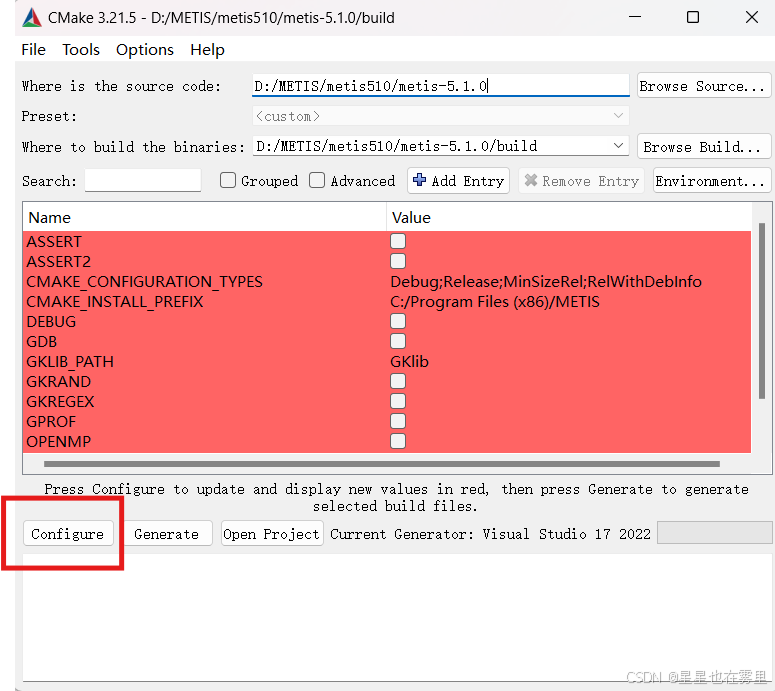Toggle the GKREGEX checkbox

point(398,401)
